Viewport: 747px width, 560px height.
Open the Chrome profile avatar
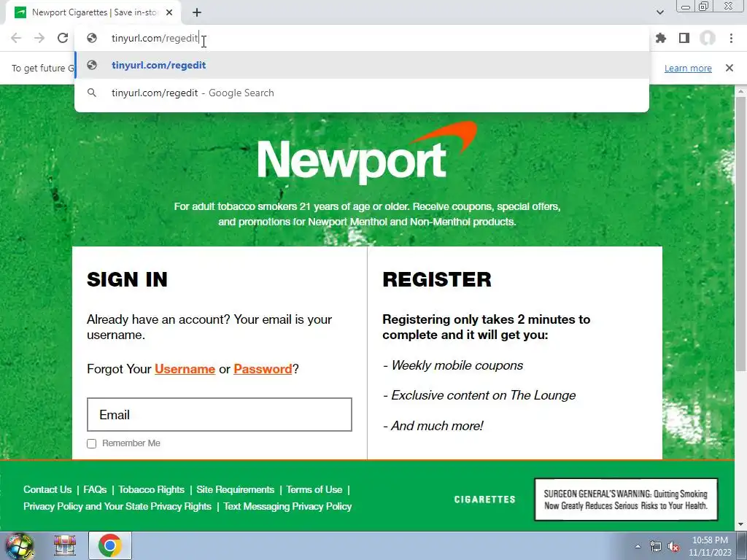tap(708, 38)
